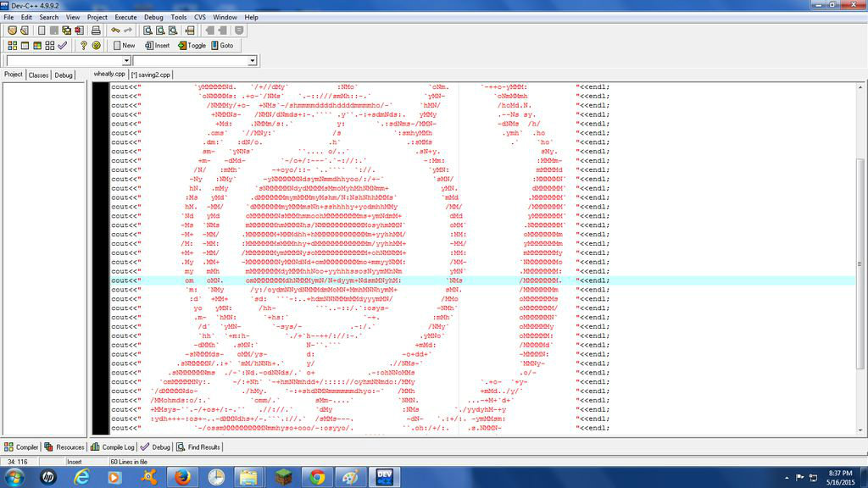Open the bottom Debug tab

pos(156,447)
